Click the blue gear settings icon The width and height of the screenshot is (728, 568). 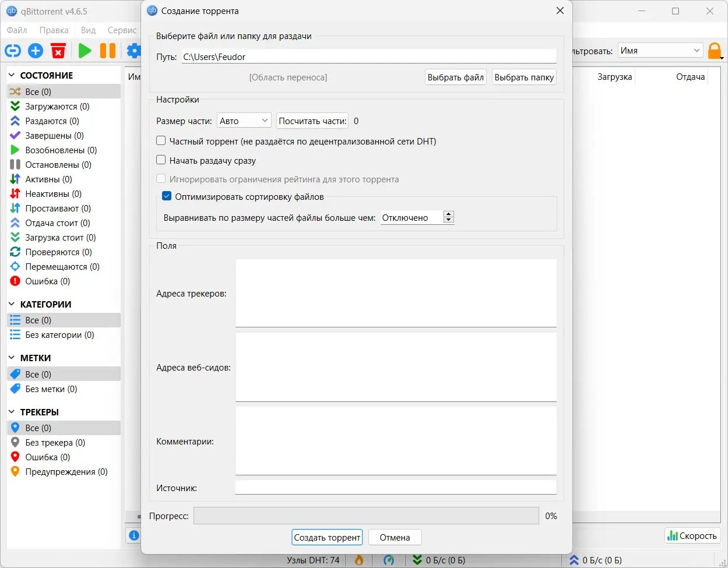click(134, 51)
